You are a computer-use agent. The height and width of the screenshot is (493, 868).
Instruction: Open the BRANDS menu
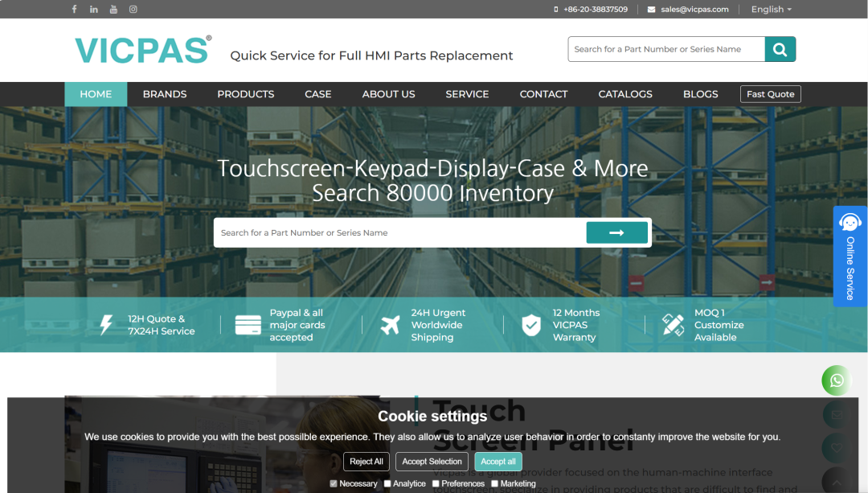click(x=165, y=94)
